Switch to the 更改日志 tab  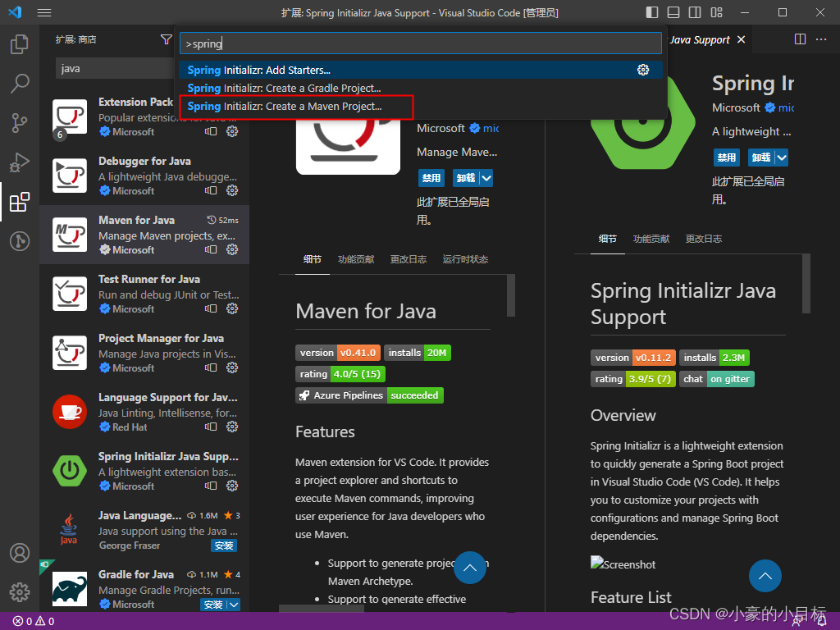409,259
